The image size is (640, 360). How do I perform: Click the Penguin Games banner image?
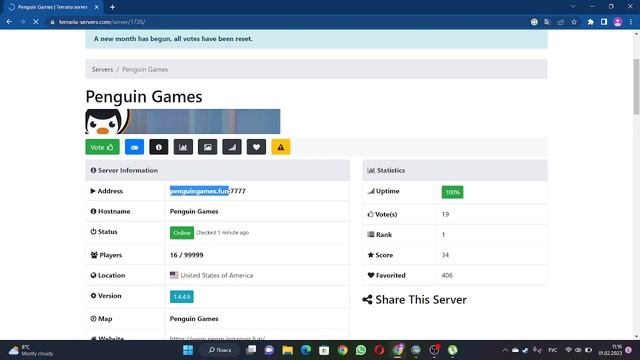[x=182, y=121]
